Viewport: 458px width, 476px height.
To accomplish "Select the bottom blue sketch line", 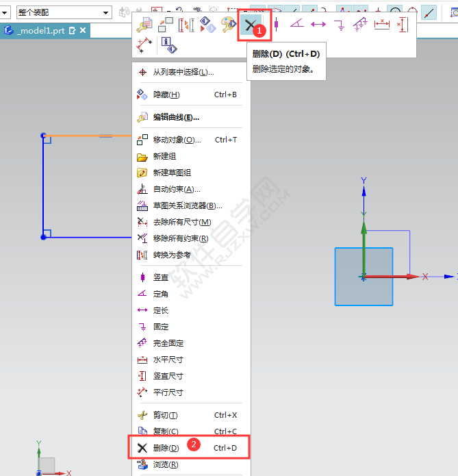I will click(88, 237).
